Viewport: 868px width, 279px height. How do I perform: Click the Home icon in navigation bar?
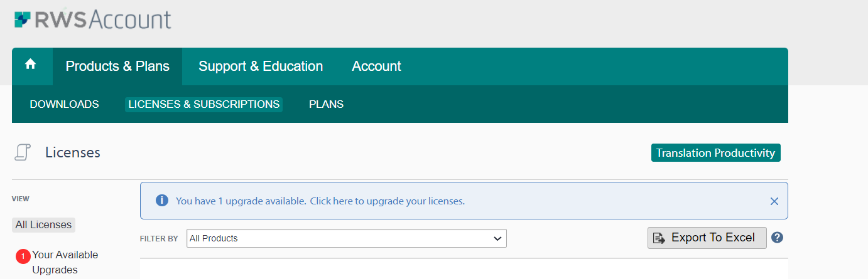coord(30,65)
